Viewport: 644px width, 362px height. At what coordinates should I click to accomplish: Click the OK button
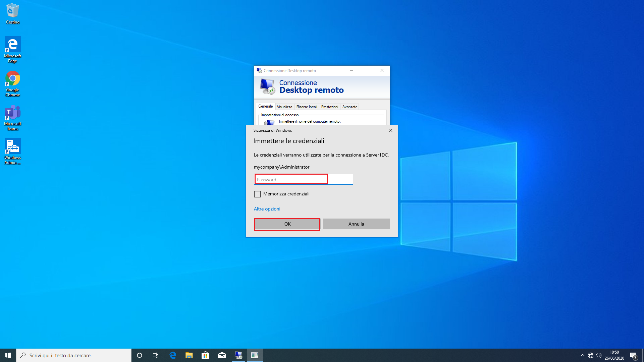(x=287, y=224)
